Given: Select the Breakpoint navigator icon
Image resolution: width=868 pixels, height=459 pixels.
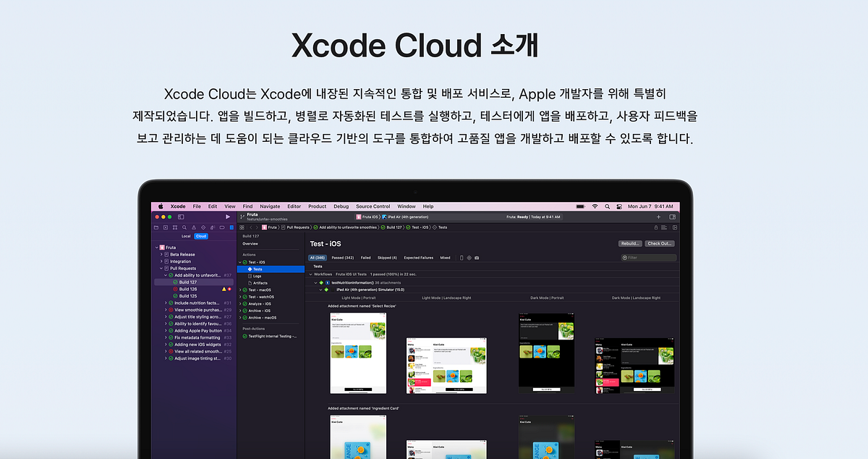Looking at the screenshot, I should pyautogui.click(x=222, y=227).
